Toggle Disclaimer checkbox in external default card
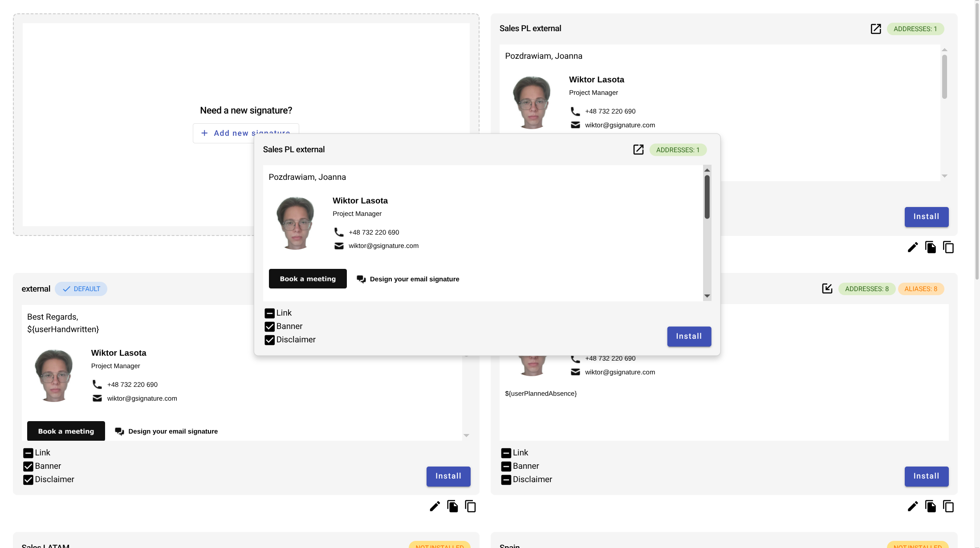 pyautogui.click(x=28, y=480)
